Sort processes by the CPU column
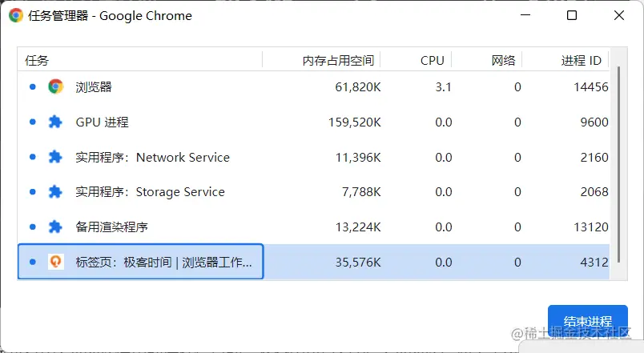644x353 pixels. 432,61
